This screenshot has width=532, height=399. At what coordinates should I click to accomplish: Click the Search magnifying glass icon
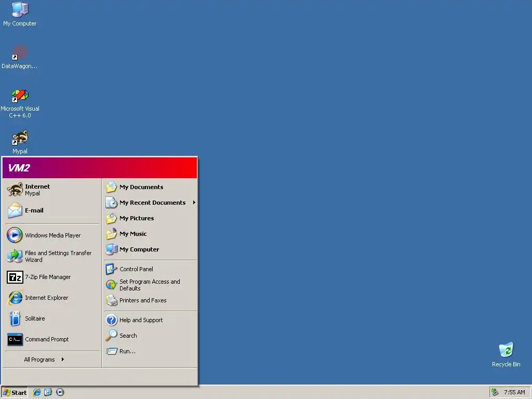(x=111, y=336)
